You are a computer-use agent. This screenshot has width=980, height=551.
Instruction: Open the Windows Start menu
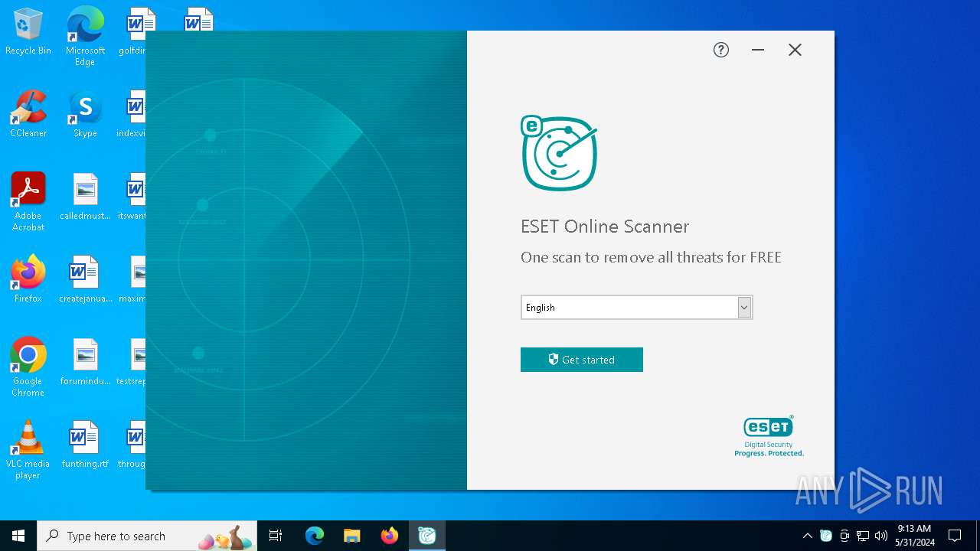[x=18, y=536]
